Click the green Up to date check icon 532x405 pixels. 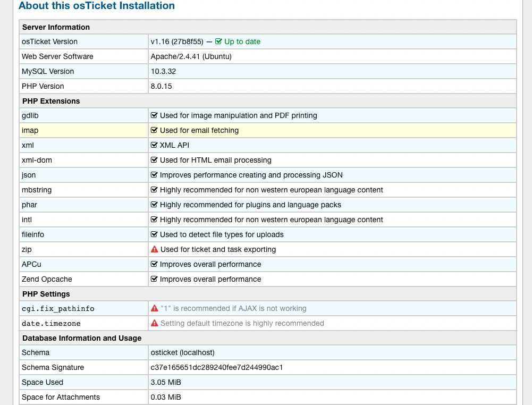[x=218, y=41]
